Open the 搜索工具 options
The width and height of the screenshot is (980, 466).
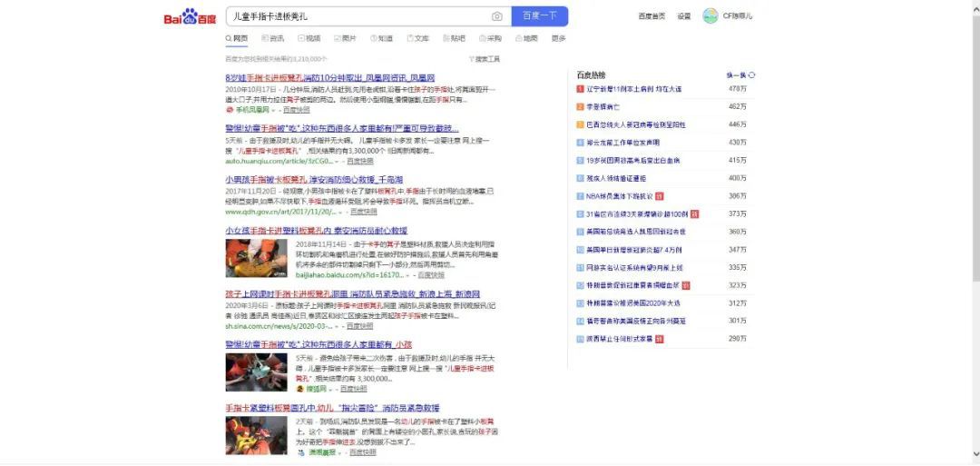click(485, 59)
